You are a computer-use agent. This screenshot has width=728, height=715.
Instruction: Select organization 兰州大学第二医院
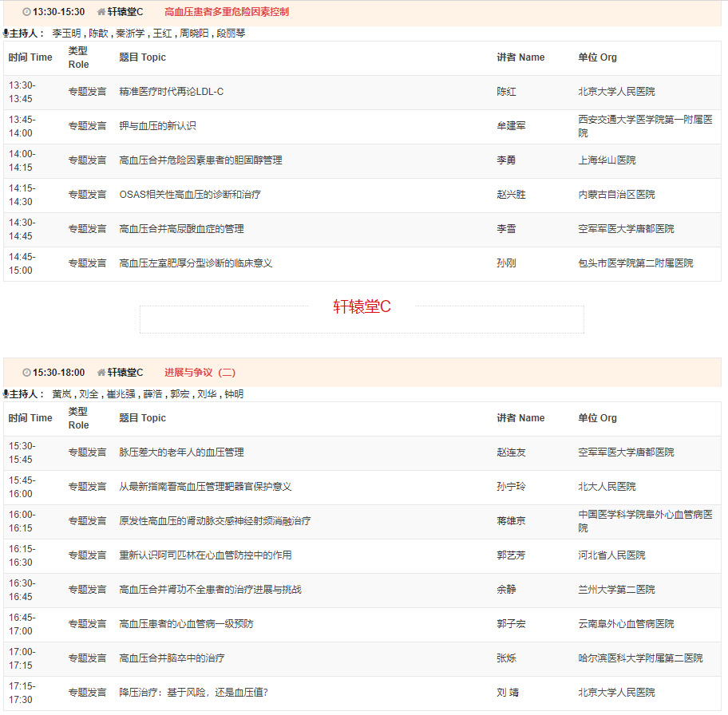coord(616,590)
